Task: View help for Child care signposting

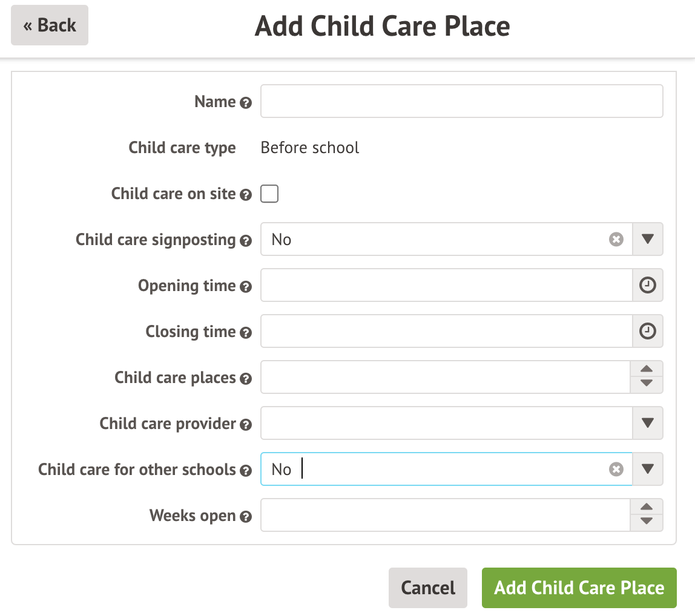Action: 246,241
